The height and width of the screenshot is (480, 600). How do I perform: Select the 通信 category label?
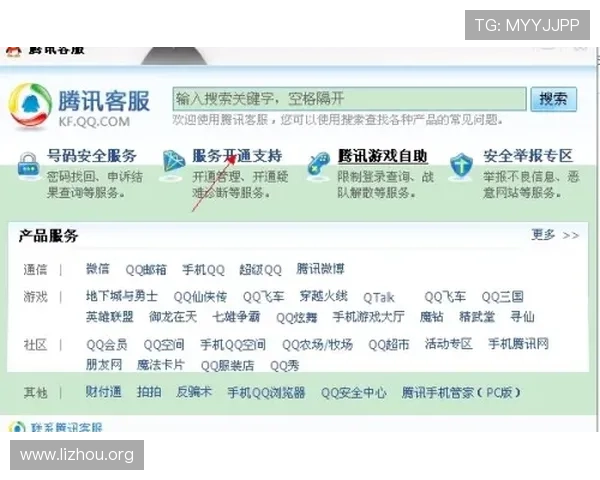pos(35,270)
